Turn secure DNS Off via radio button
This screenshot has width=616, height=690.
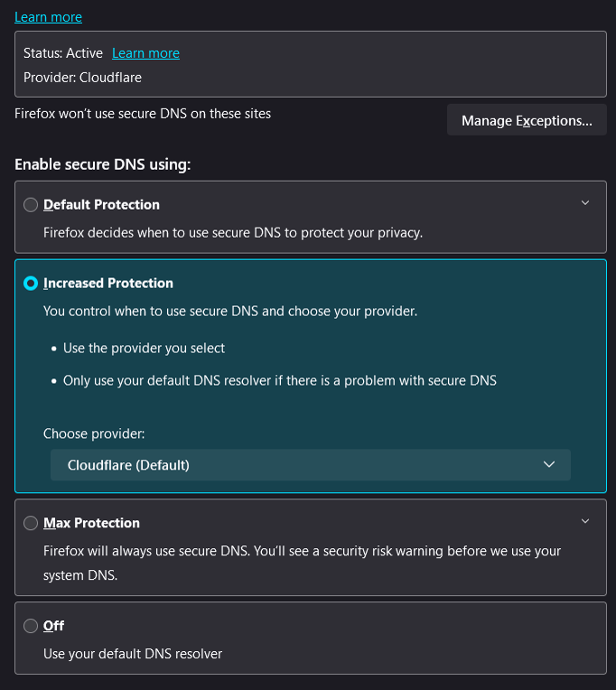pyautogui.click(x=31, y=626)
